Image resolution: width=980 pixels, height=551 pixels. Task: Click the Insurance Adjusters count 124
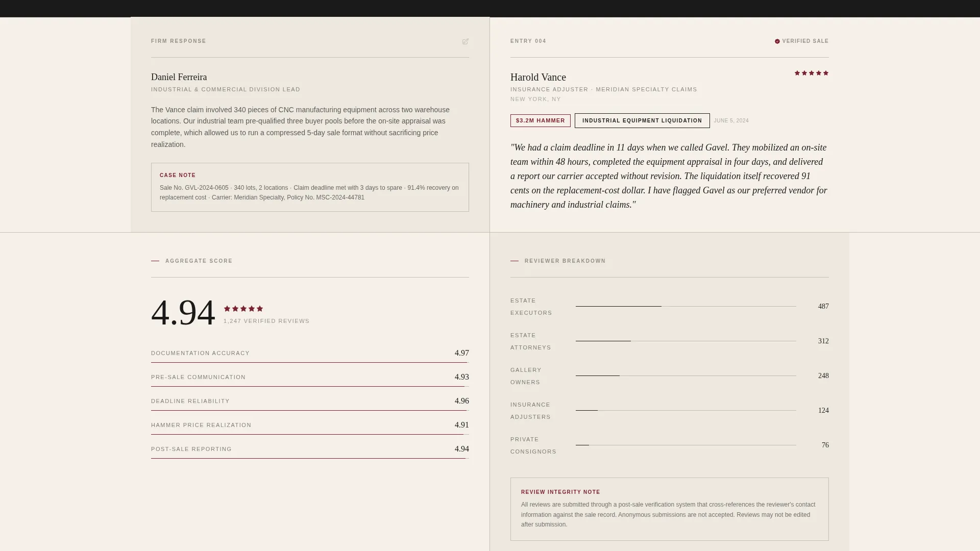click(x=823, y=411)
